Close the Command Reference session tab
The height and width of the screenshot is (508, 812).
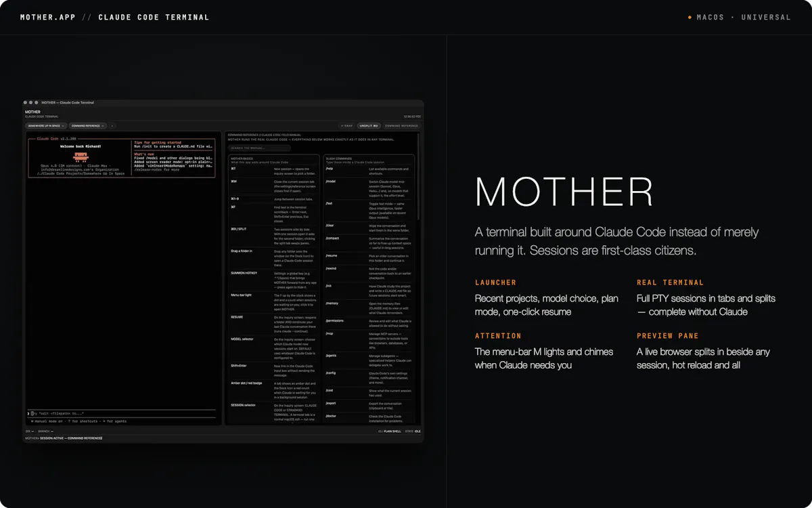click(103, 126)
